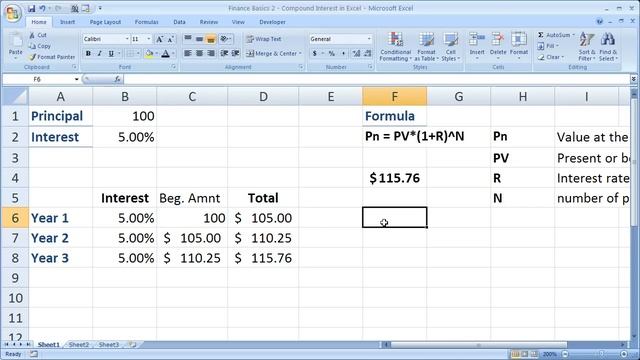Switch to the Page Layout tab
Image resolution: width=640 pixels, height=360 pixels.
pyautogui.click(x=105, y=22)
